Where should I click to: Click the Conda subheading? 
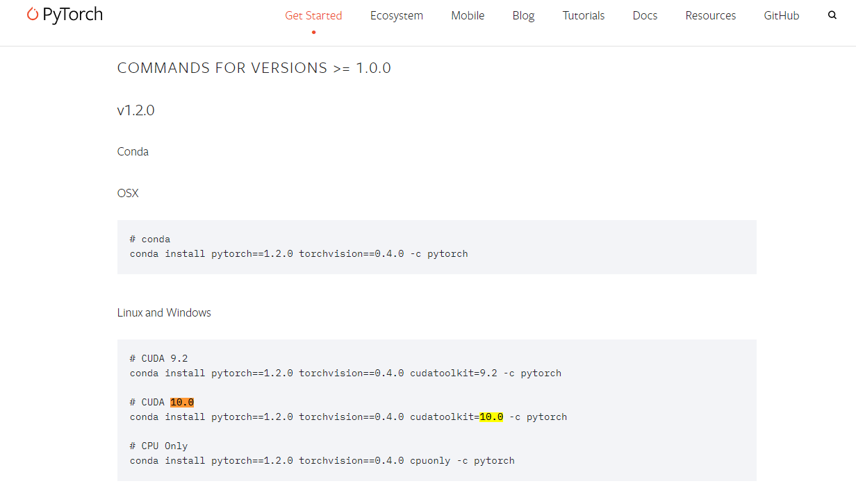pos(133,151)
